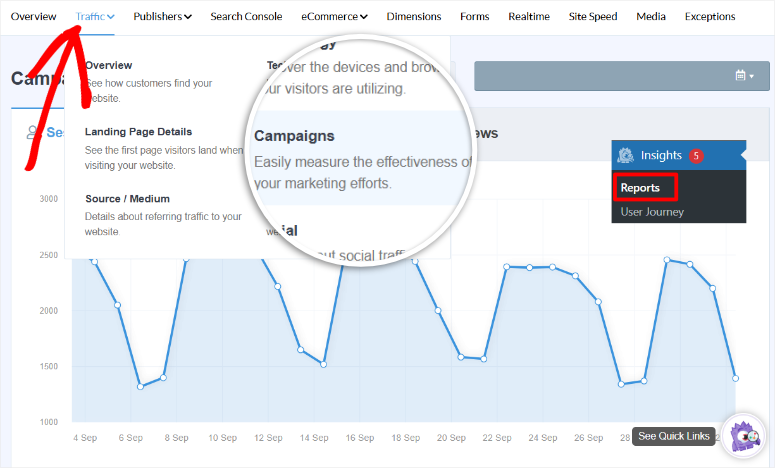The height and width of the screenshot is (468, 775).
Task: Open the Dimensions tab
Action: pos(413,17)
